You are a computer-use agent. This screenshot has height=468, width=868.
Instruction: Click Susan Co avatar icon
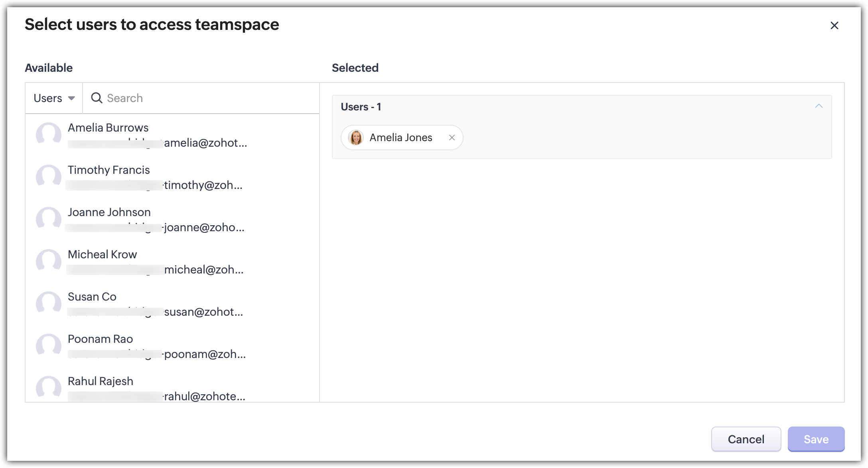point(49,304)
